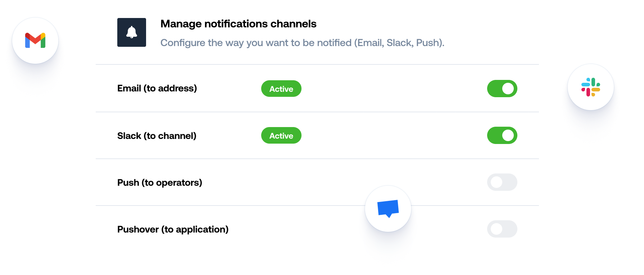The width and height of the screenshot is (644, 275).
Task: Select the dark square containing the bell
Action: (132, 32)
